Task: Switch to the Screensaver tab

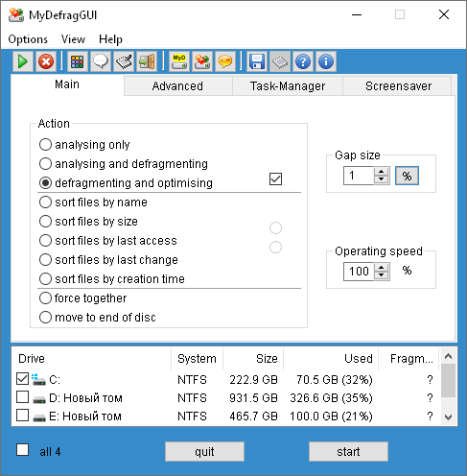Action: point(398,86)
